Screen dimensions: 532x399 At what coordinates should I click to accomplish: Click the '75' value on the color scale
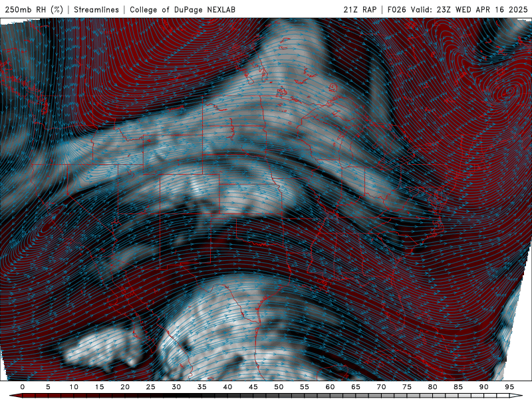(407, 387)
